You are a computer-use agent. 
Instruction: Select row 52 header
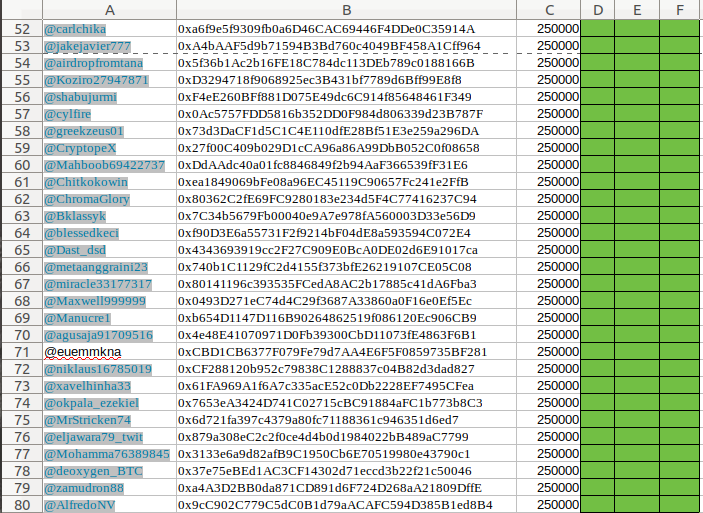[x=22, y=29]
